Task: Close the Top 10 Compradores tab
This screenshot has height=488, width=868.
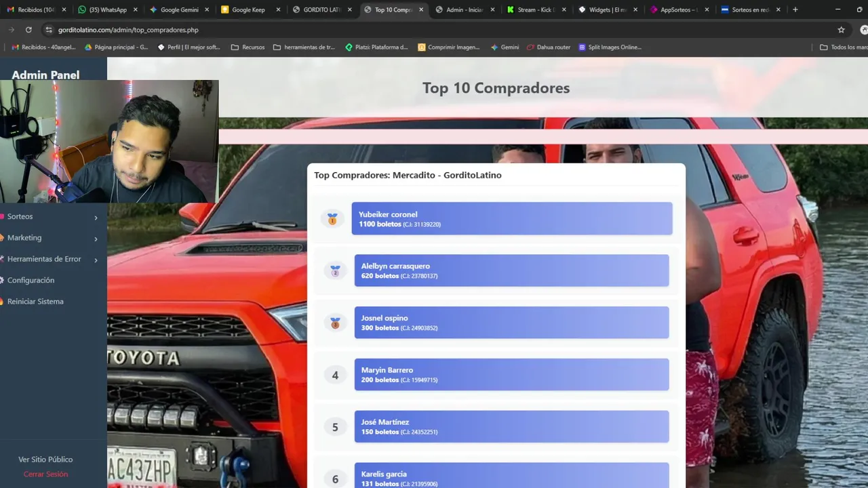Action: point(421,9)
